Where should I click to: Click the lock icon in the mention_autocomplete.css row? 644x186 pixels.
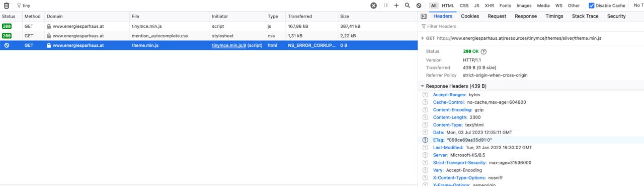pyautogui.click(x=49, y=36)
